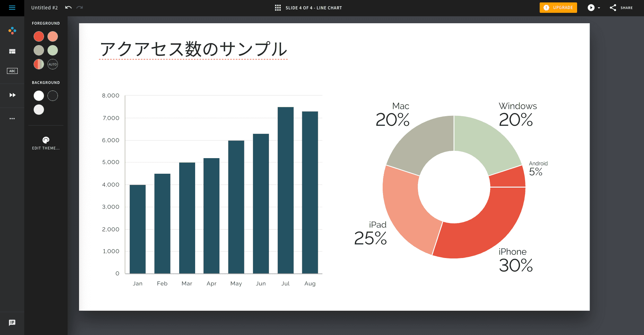Select the ABC text style icon
The height and width of the screenshot is (335, 644).
pyautogui.click(x=12, y=71)
